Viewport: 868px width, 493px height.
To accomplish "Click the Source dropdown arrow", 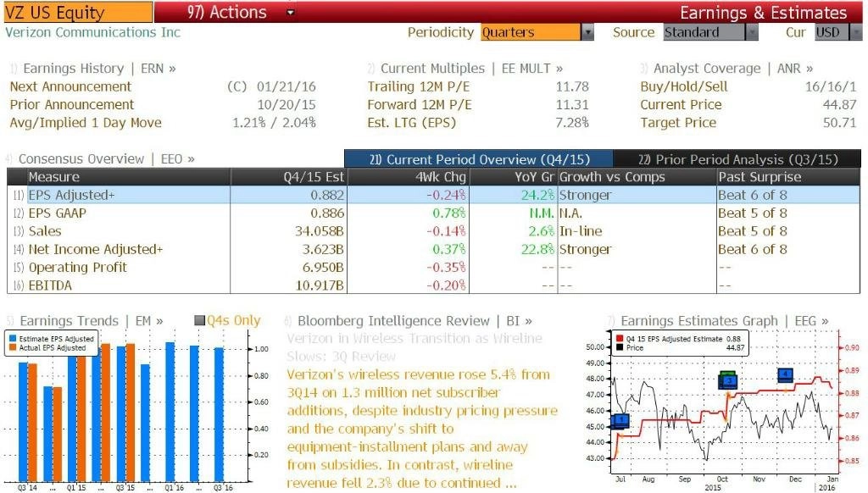I will coord(752,33).
